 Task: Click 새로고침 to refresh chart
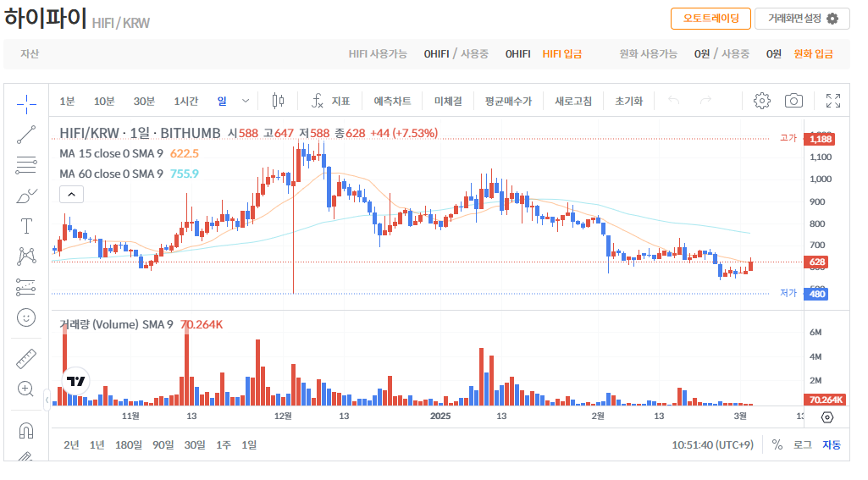pos(573,102)
